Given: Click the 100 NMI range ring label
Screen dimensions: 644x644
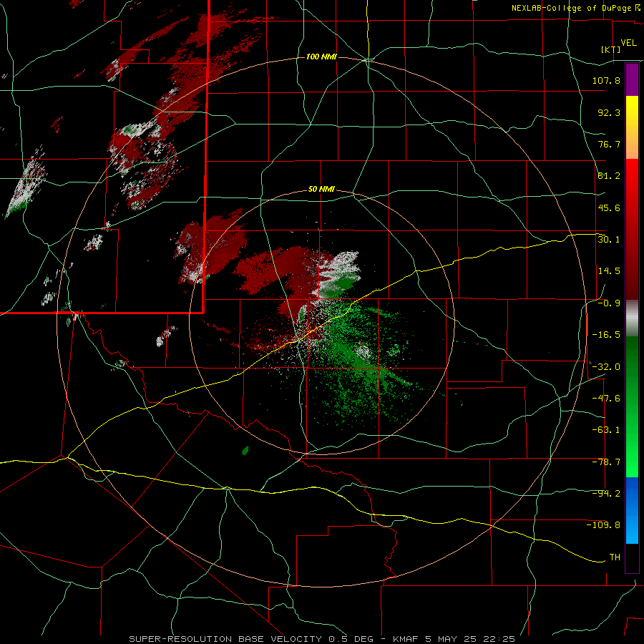Looking at the screenshot, I should coord(321,57).
